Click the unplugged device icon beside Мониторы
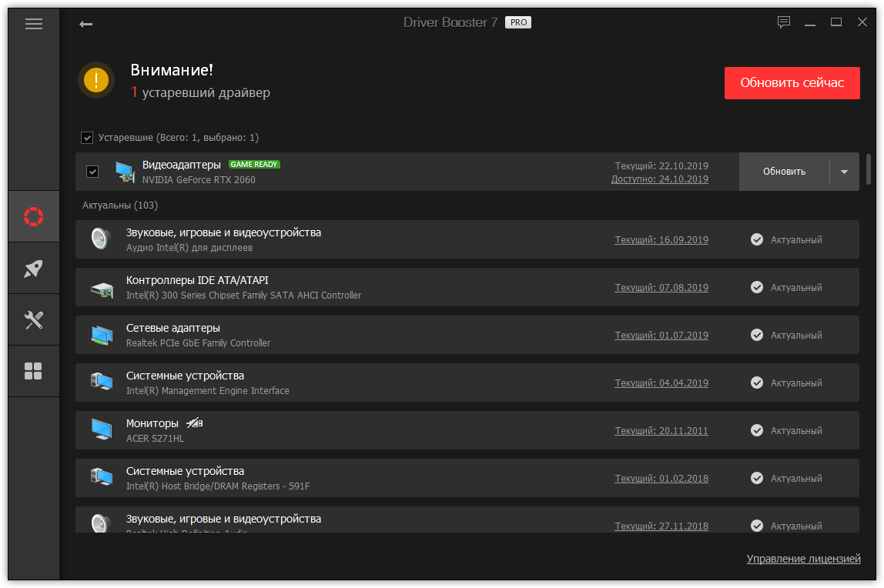 pos(195,423)
